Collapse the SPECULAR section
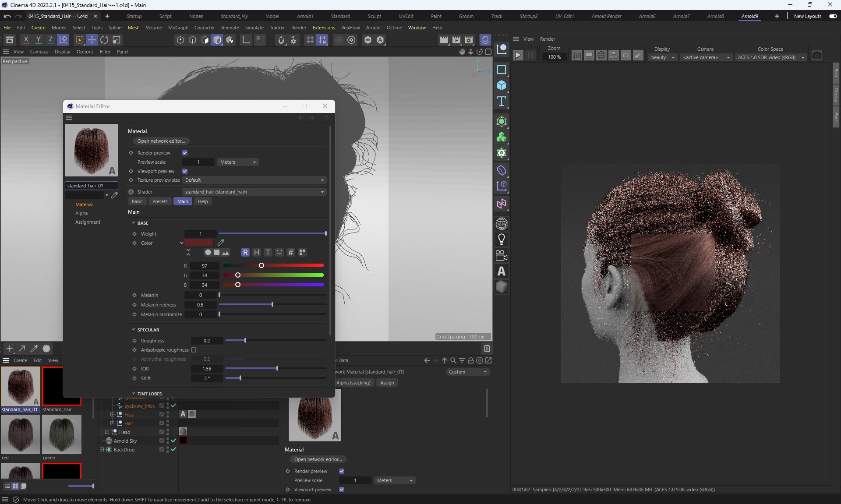Viewport: 841px width, 504px height. click(134, 330)
